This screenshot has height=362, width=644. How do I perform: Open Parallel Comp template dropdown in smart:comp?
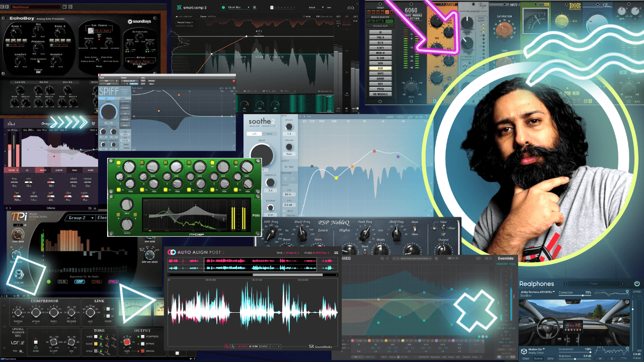pyautogui.click(x=184, y=22)
